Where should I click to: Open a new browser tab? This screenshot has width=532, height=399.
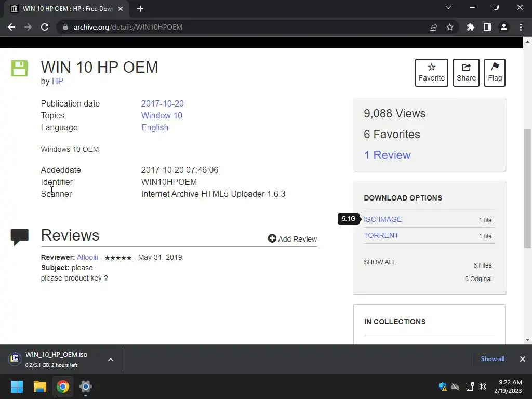(140, 9)
